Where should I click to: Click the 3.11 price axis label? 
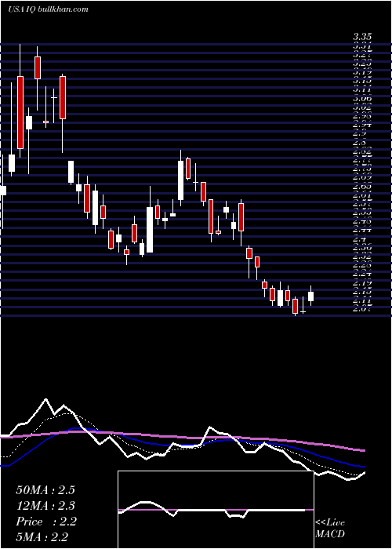click(x=362, y=89)
